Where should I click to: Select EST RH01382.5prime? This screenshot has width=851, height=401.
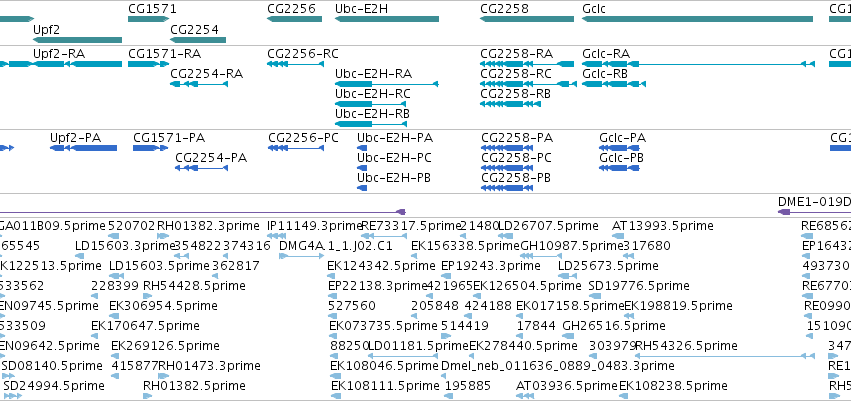194,386
